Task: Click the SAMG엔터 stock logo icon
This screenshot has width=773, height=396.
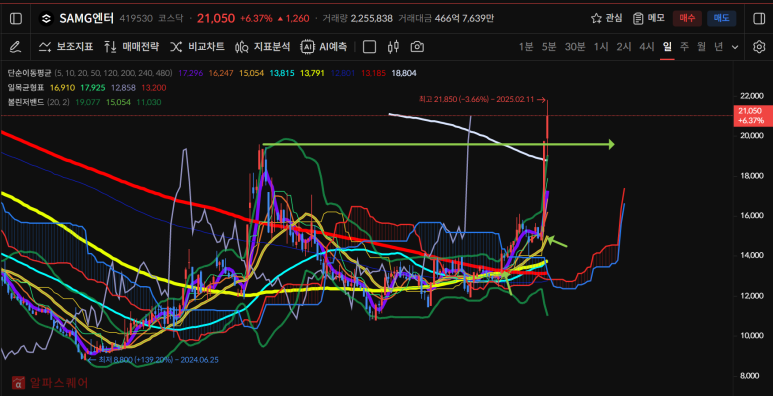Action: click(46, 19)
